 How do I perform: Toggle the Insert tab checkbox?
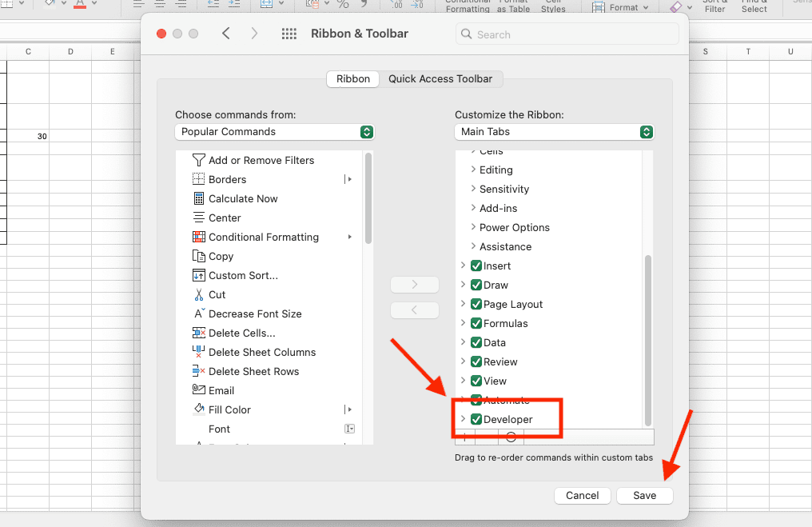click(x=476, y=265)
